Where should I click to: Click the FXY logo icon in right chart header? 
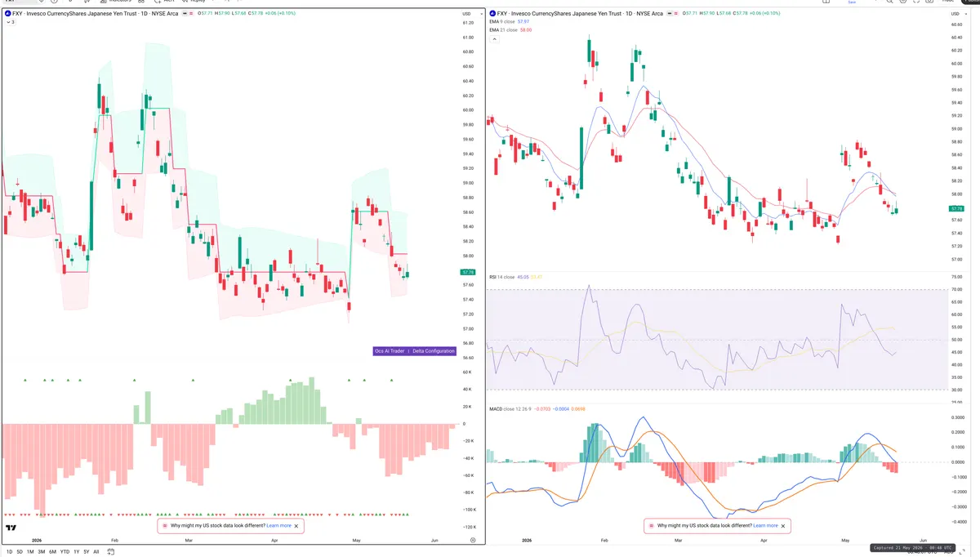pyautogui.click(x=492, y=14)
